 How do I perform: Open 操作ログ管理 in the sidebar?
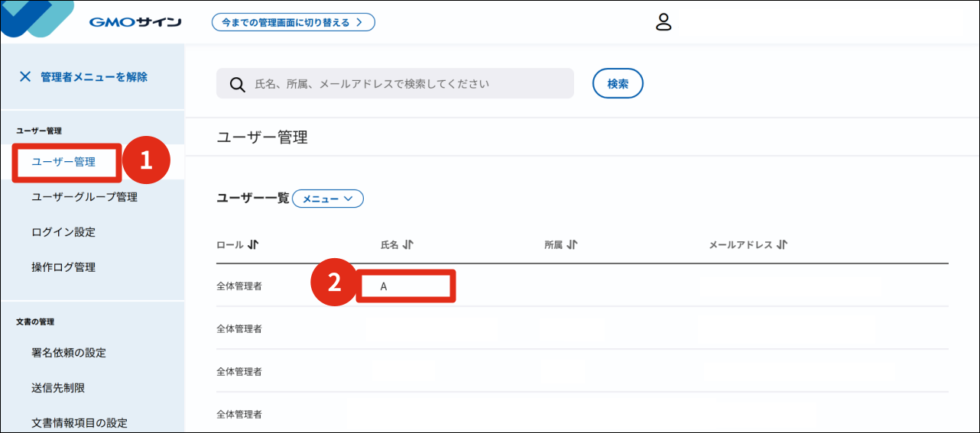pos(63,267)
